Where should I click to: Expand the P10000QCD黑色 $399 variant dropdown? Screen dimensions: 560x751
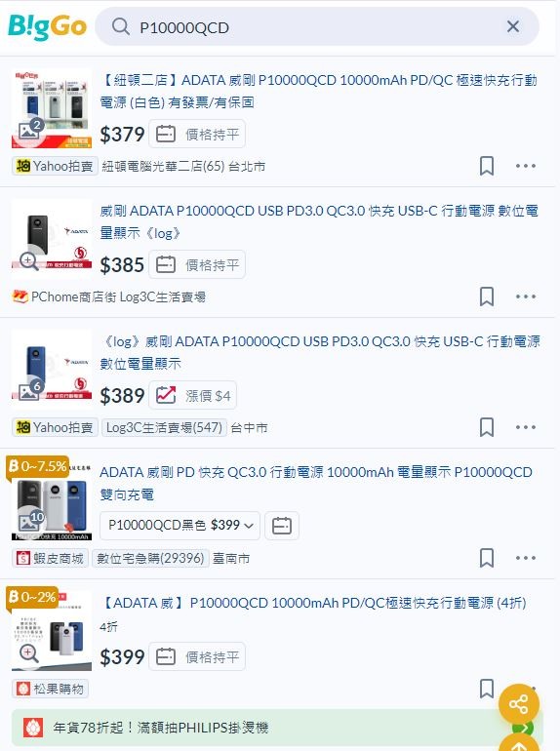(x=180, y=526)
